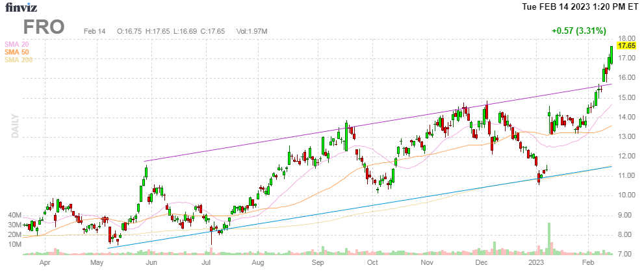The width and height of the screenshot is (644, 274).
Task: Click the 30M volume axis label
Action: tap(15, 225)
